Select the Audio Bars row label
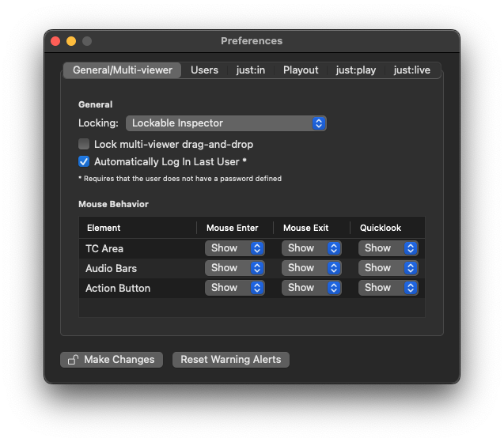 click(112, 268)
